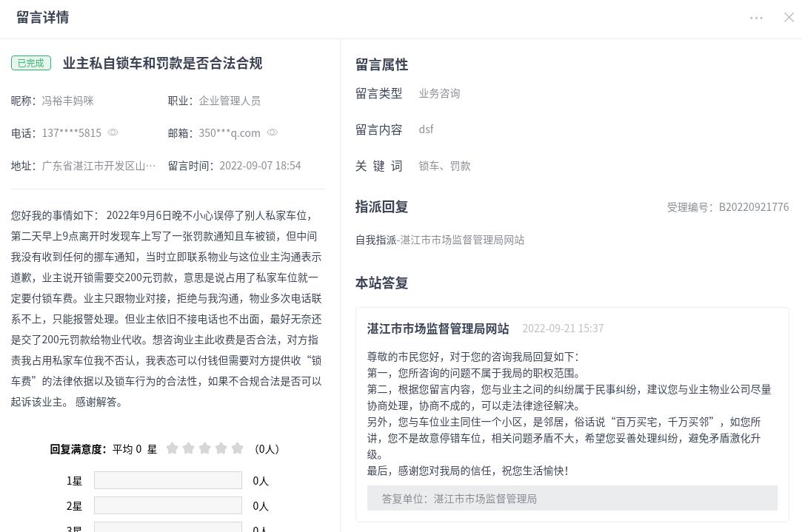Click the 2星 rating distribution bar
Viewport: 802px width, 532px height.
pos(168,505)
